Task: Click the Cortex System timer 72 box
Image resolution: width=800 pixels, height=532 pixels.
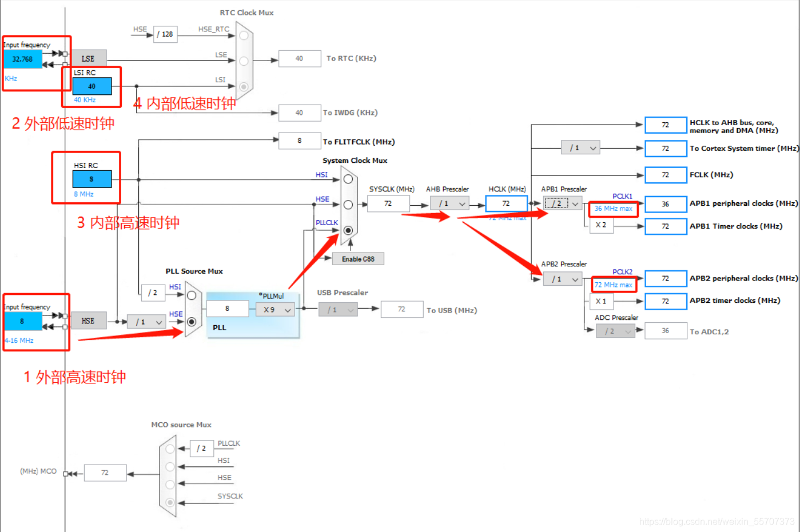Action: click(666, 149)
